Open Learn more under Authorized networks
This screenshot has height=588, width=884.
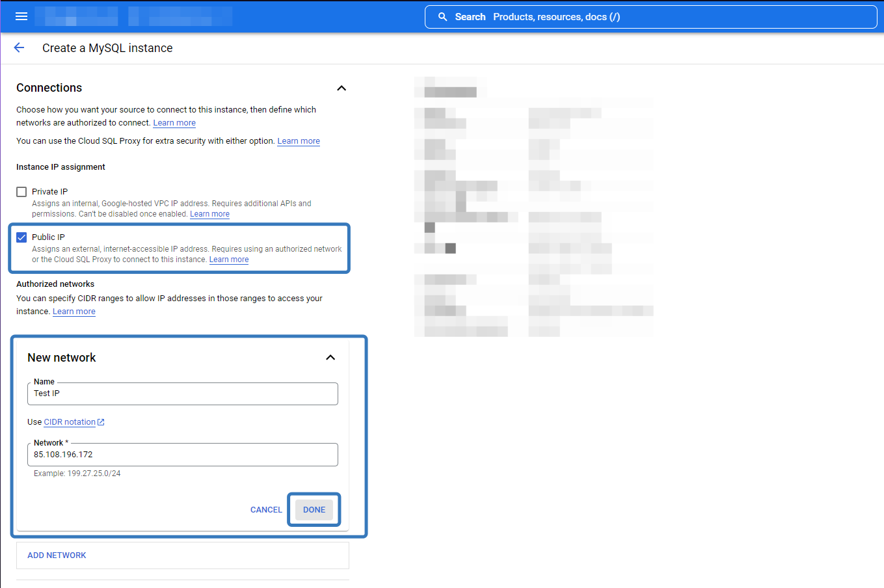pos(74,312)
